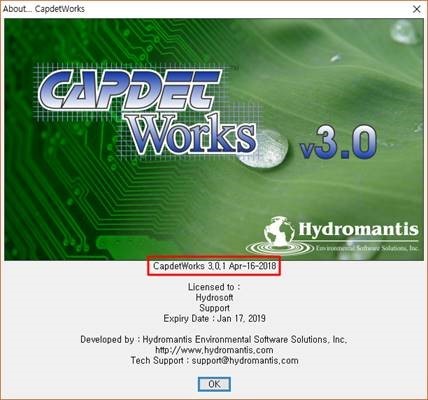Click the Expiry Date Jan 17, 2019 line
Viewport: 428px width, 400px height.
pos(214,318)
